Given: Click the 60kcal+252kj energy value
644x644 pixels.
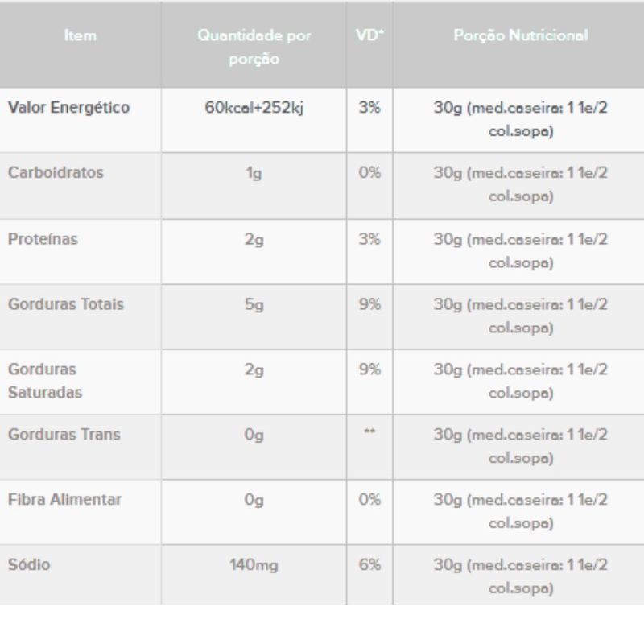Looking at the screenshot, I should 254,108.
